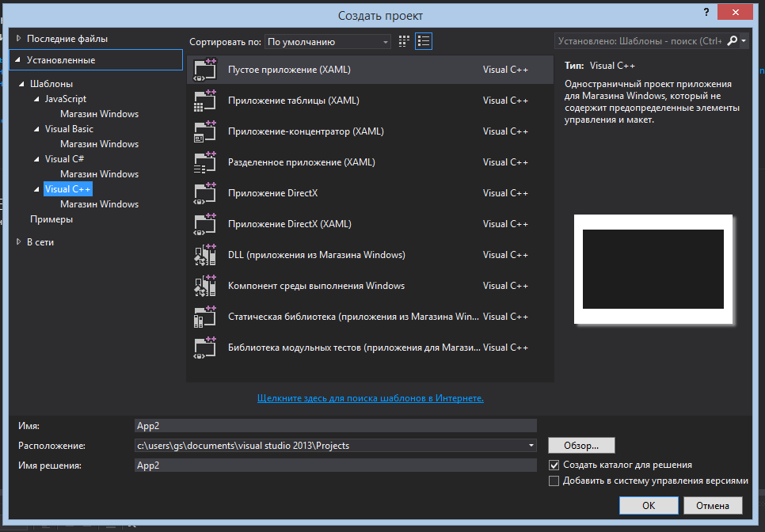Screen dimensions: 765x532
Task: Switch to small icons grid view
Action: [404, 41]
